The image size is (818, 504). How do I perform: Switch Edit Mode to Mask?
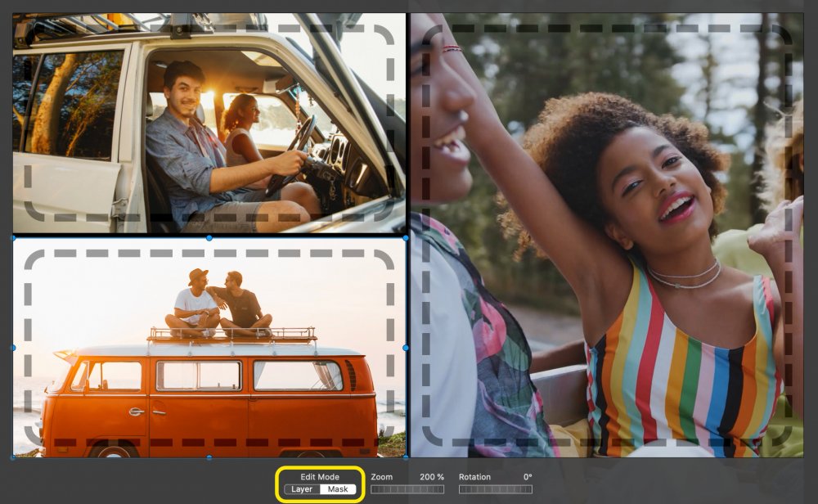[338, 489]
